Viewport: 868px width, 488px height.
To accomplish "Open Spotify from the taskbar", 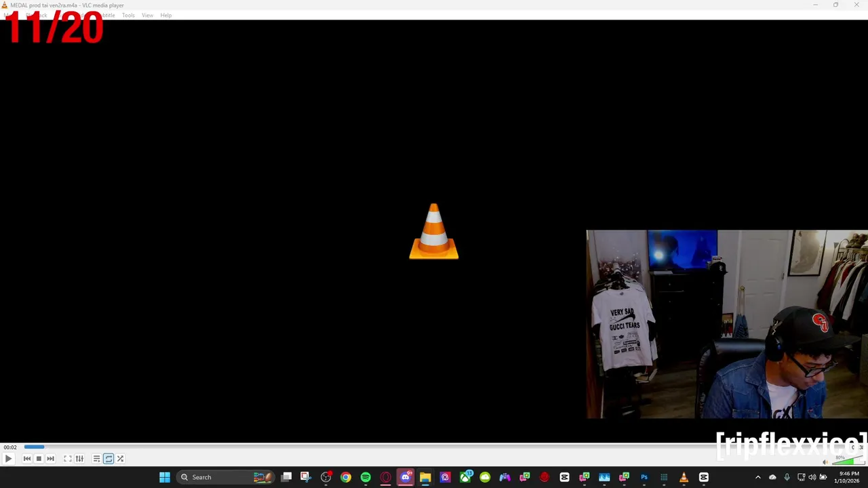I will pyautogui.click(x=366, y=477).
